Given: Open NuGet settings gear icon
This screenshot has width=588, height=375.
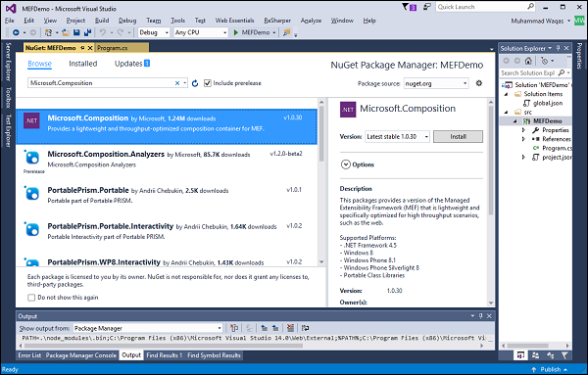Looking at the screenshot, I should tap(479, 83).
